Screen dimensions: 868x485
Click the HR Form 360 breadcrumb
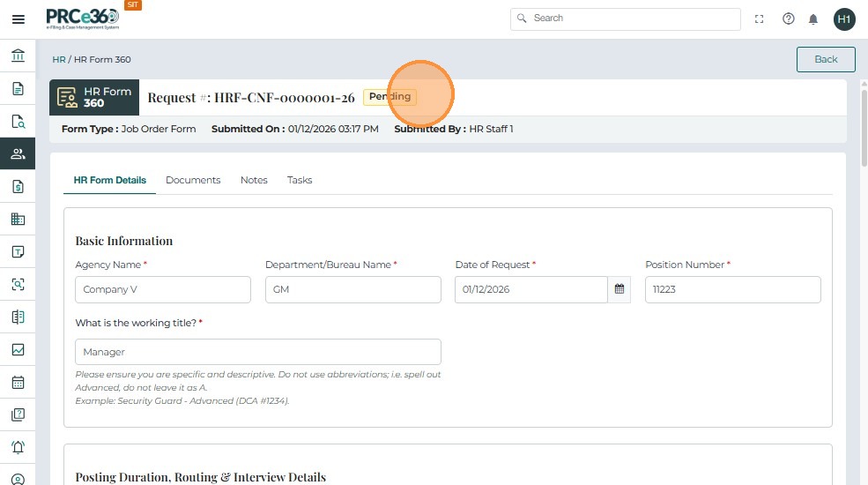tap(102, 59)
